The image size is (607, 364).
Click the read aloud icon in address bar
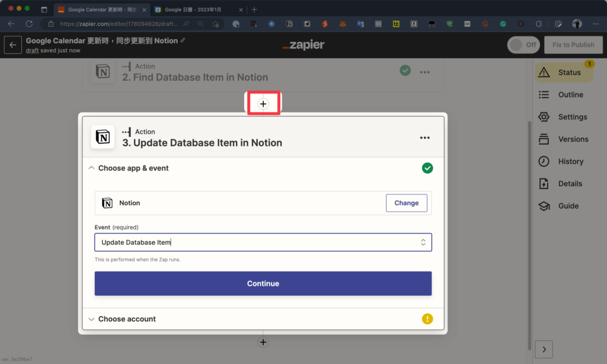point(187,24)
